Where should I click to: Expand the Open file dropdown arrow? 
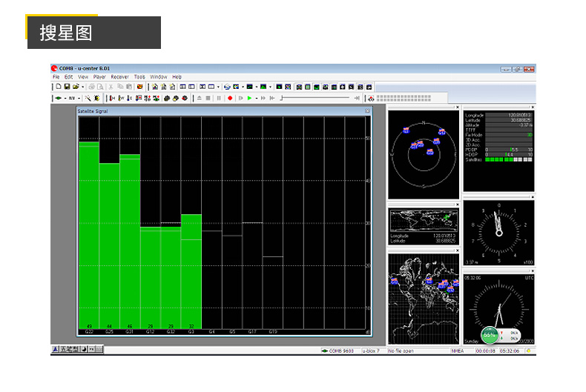pos(82,87)
